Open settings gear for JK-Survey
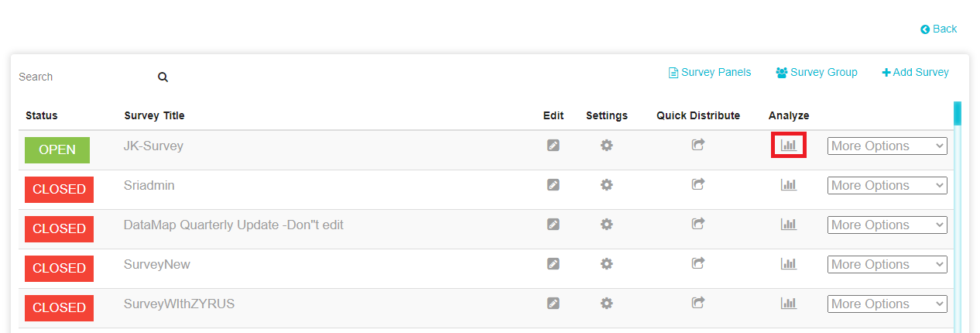 coord(607,145)
